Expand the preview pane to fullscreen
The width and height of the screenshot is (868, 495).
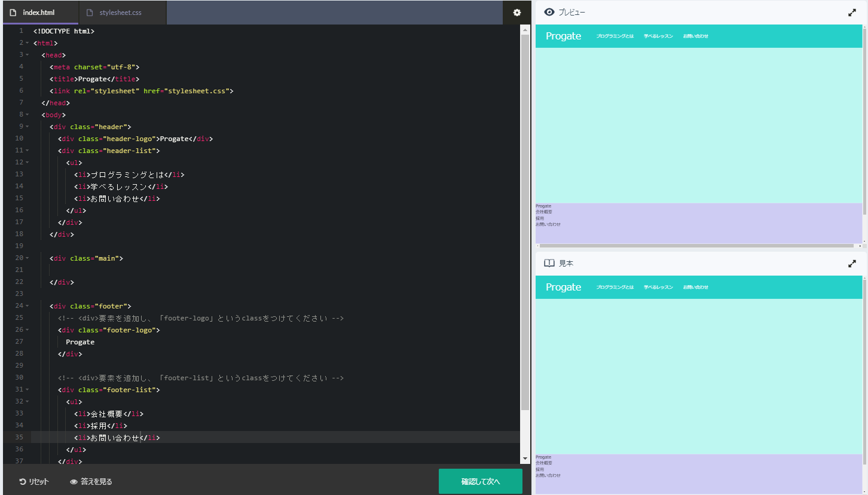click(852, 13)
